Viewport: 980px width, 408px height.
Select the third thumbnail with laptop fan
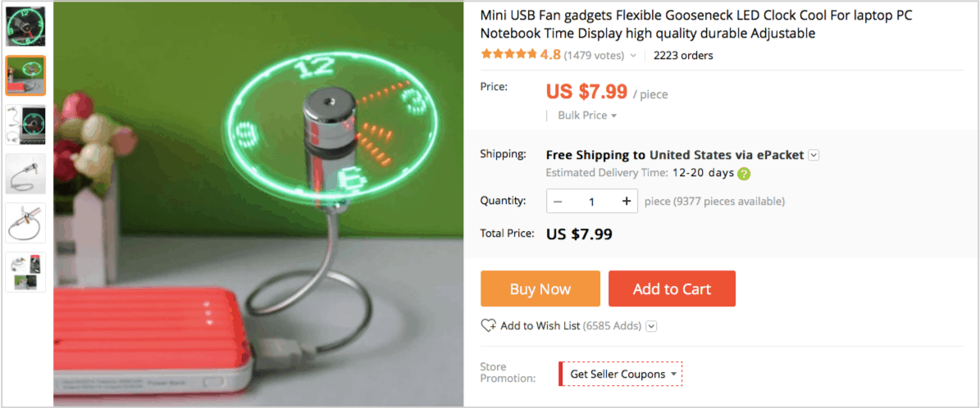tap(25, 125)
